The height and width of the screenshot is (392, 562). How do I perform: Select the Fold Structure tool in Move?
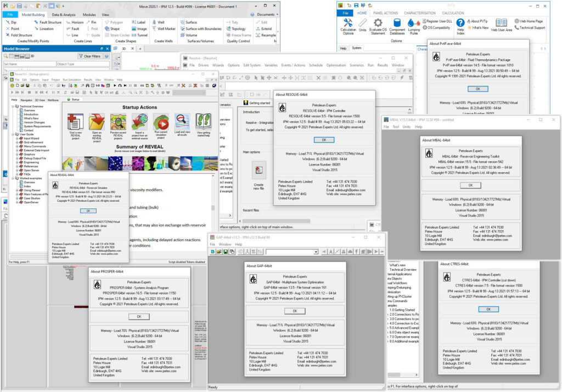click(x=21, y=35)
